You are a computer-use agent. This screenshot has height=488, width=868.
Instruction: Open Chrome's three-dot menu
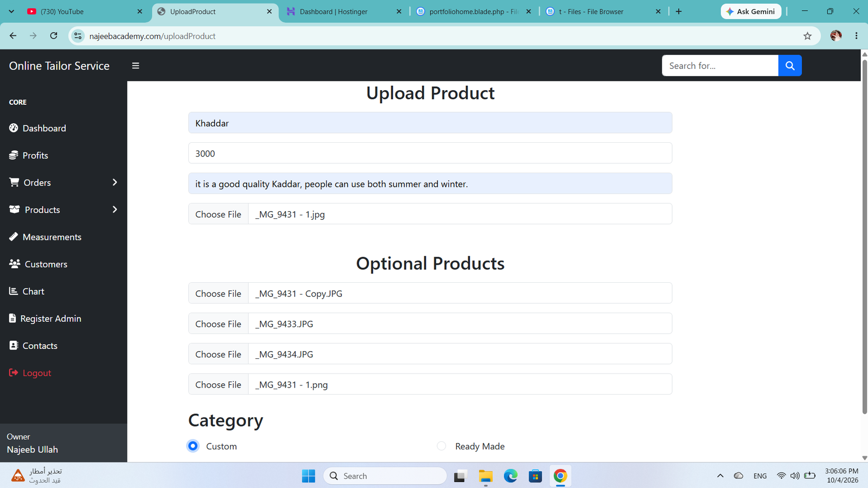(x=857, y=36)
